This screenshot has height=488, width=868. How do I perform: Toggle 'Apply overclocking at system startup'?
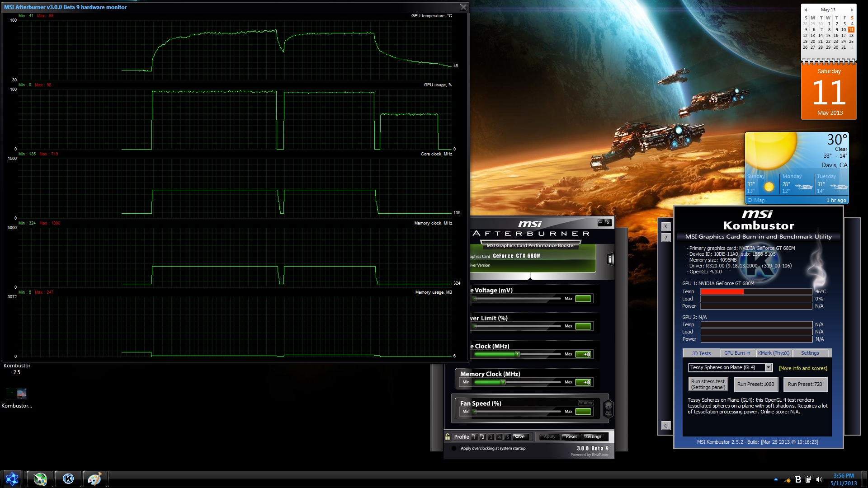[x=453, y=448]
